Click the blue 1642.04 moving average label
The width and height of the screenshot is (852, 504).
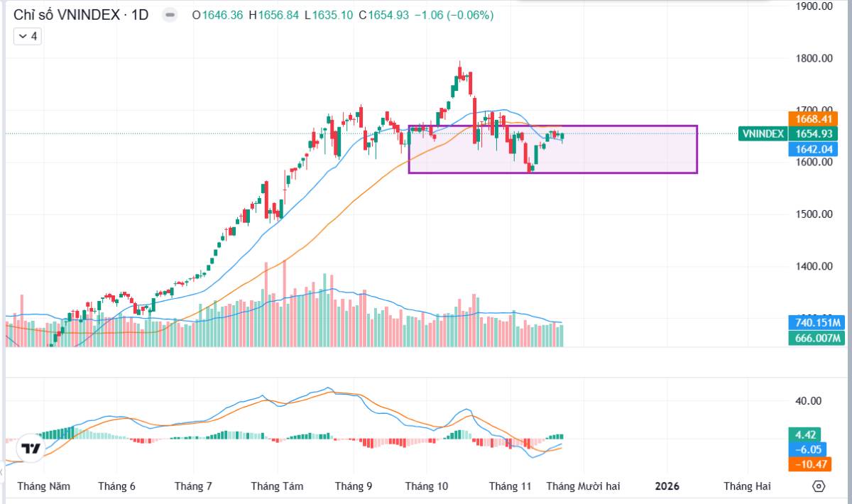point(812,149)
